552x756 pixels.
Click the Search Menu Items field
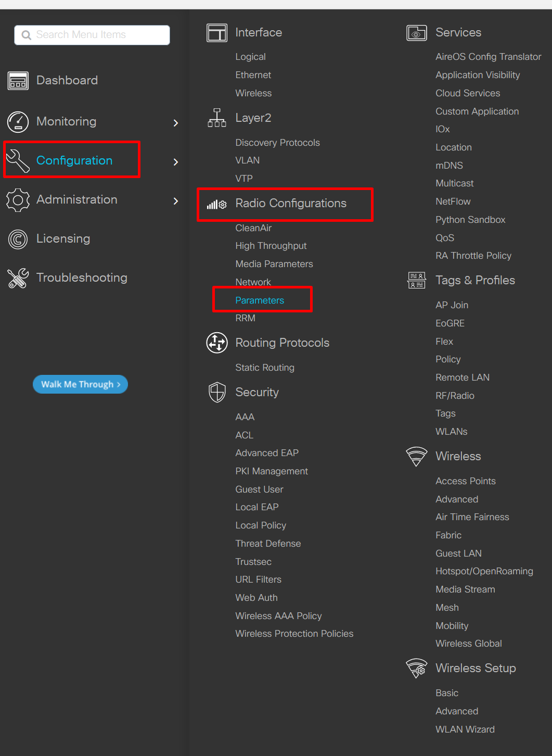click(92, 35)
